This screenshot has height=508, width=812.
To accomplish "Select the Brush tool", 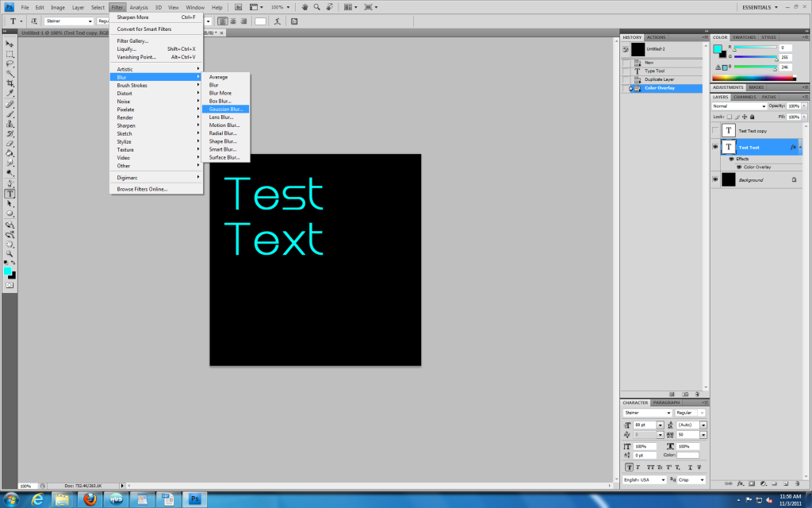I will click(10, 114).
